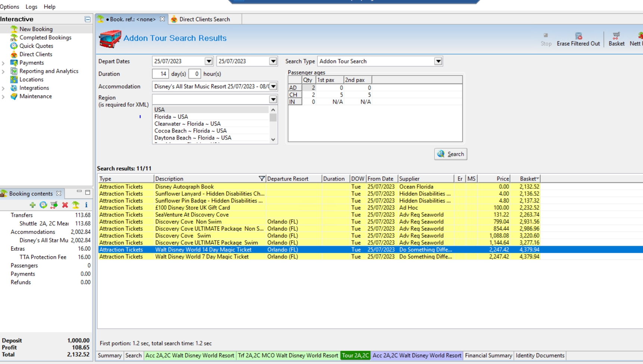Select Maintenance in the sidebar tree

[35, 96]
